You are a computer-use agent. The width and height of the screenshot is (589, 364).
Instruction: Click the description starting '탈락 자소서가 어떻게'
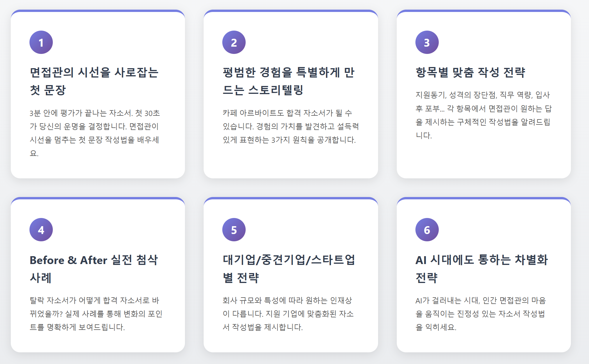click(96, 314)
